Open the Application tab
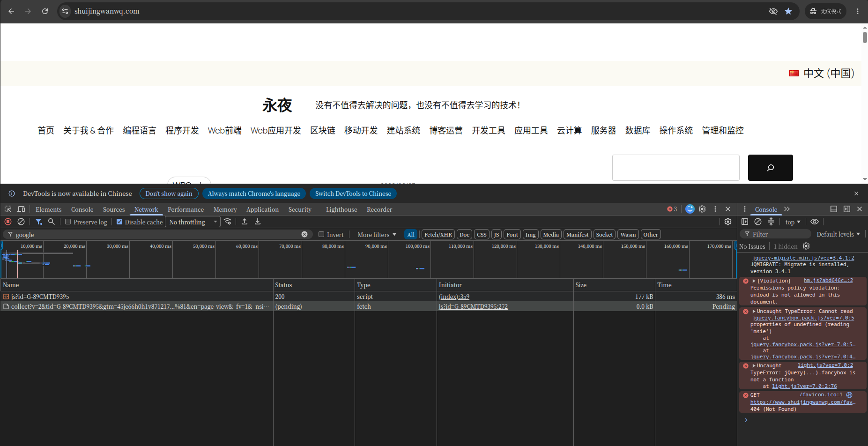This screenshot has width=868, height=446. coord(262,209)
